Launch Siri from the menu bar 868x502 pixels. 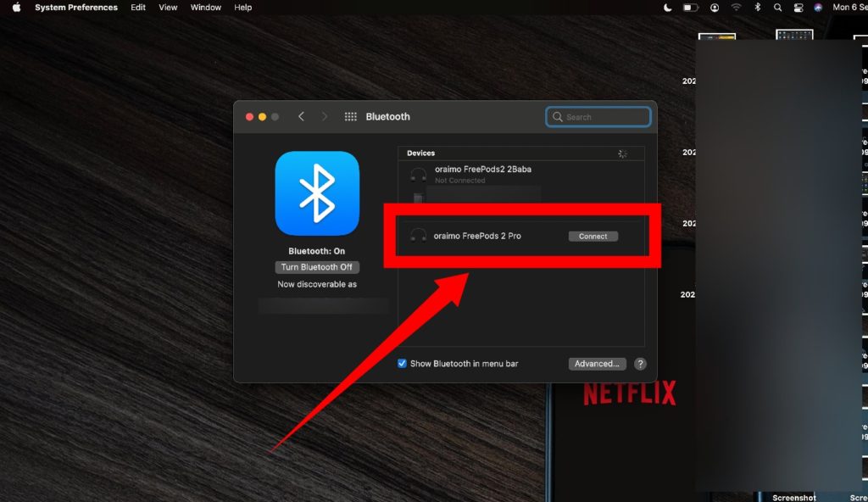818,7
